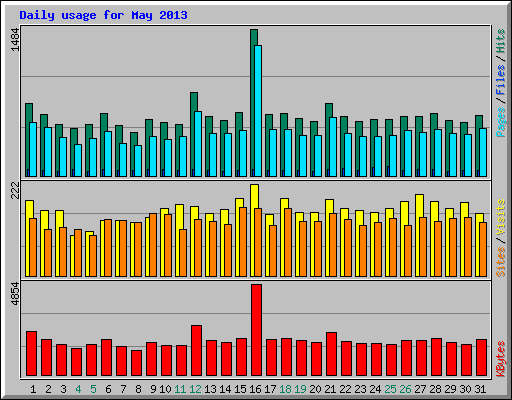Viewport: 512px width, 400px height.
Task: Click day 8 on the x-axis
Action: 138,389
